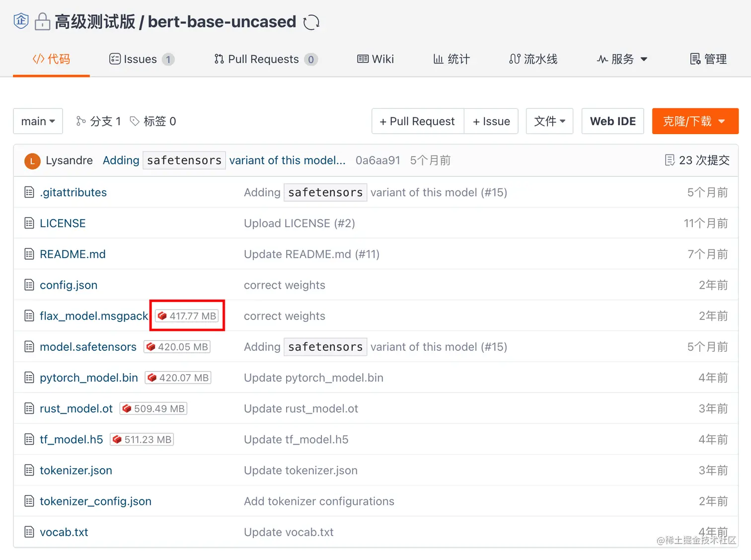Open the README.md file
Screen dimensions: 751x560
pyautogui.click(x=73, y=254)
